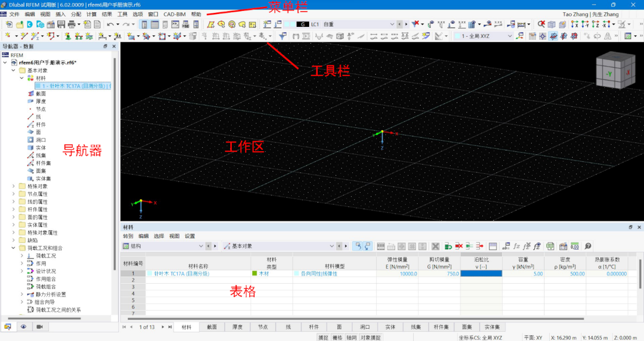Switch to the 截面 table tab

211,327
